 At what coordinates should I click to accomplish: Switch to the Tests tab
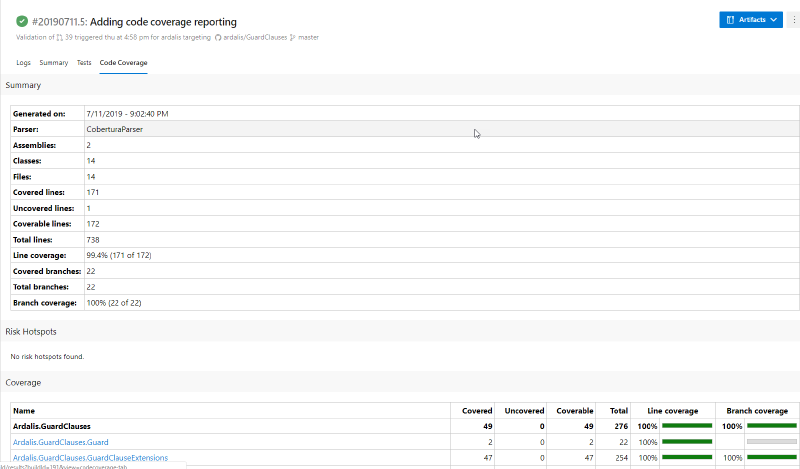coord(84,63)
